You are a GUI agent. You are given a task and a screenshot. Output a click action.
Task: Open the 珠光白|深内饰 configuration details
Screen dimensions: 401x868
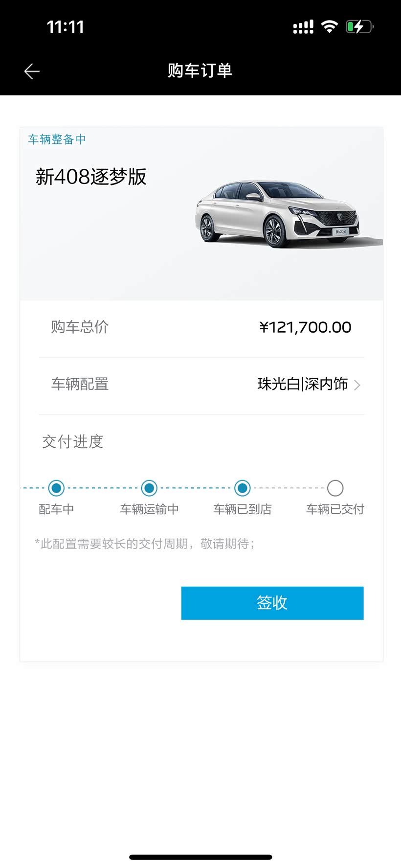tap(302, 384)
